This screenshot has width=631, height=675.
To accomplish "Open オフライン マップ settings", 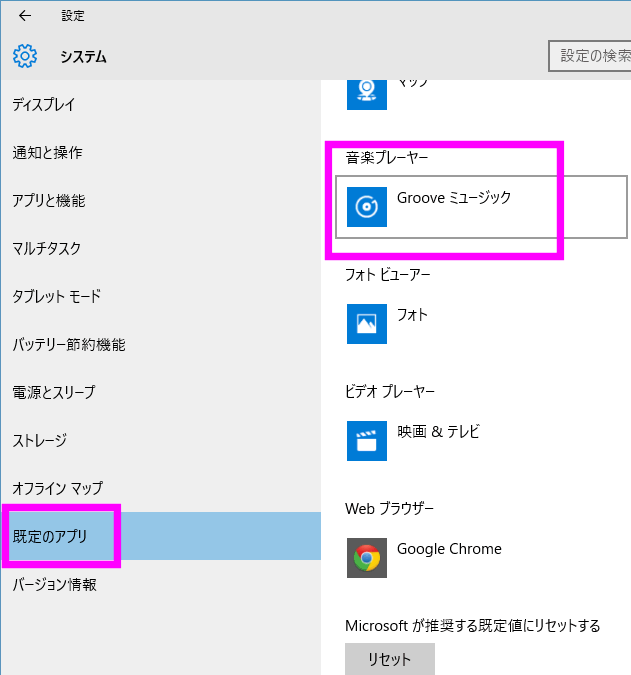I will click(58, 489).
